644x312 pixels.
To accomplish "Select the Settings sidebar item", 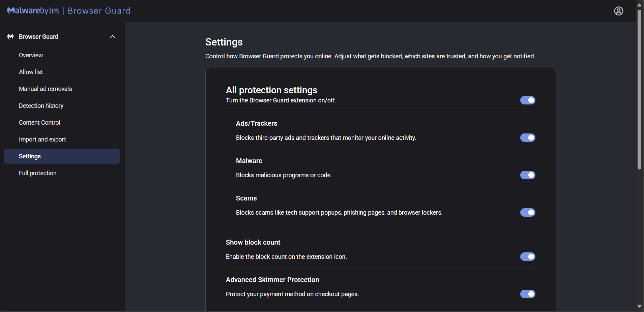I will [30, 156].
